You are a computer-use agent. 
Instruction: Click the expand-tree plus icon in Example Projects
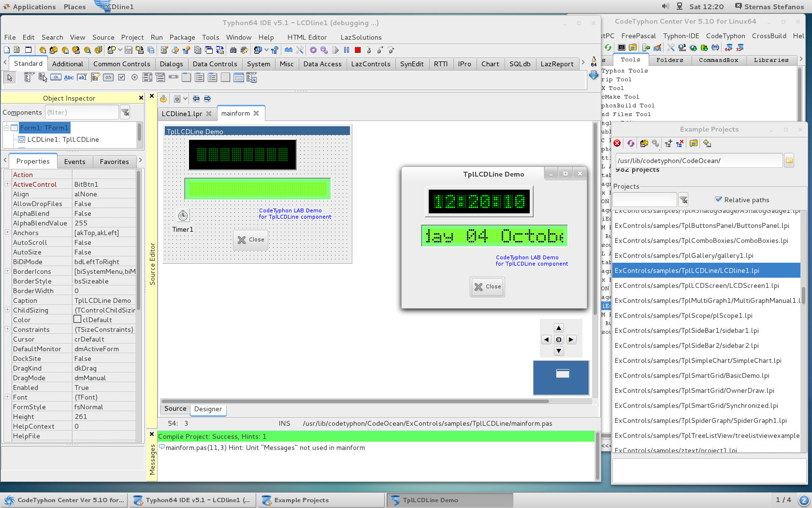click(668, 143)
